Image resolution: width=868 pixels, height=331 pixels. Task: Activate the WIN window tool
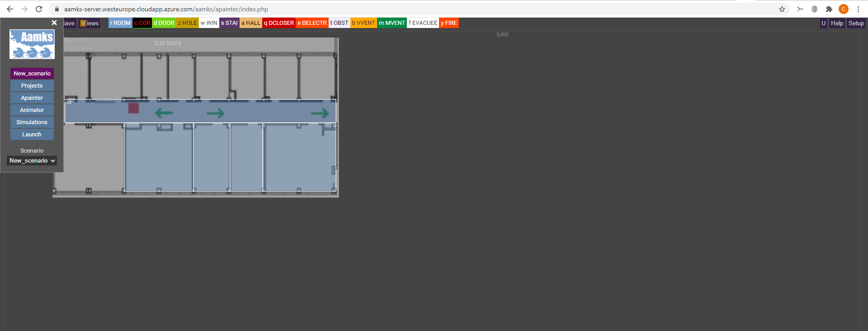[x=209, y=23]
